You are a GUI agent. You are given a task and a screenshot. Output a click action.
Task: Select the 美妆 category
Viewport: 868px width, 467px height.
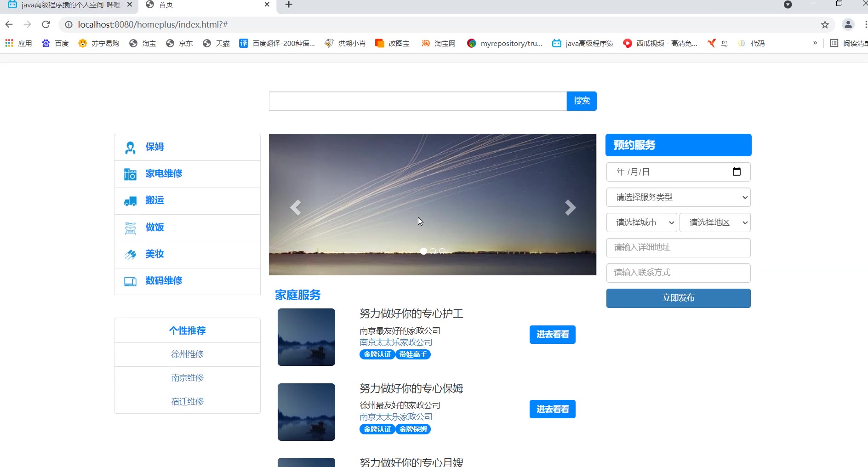[x=187, y=254]
